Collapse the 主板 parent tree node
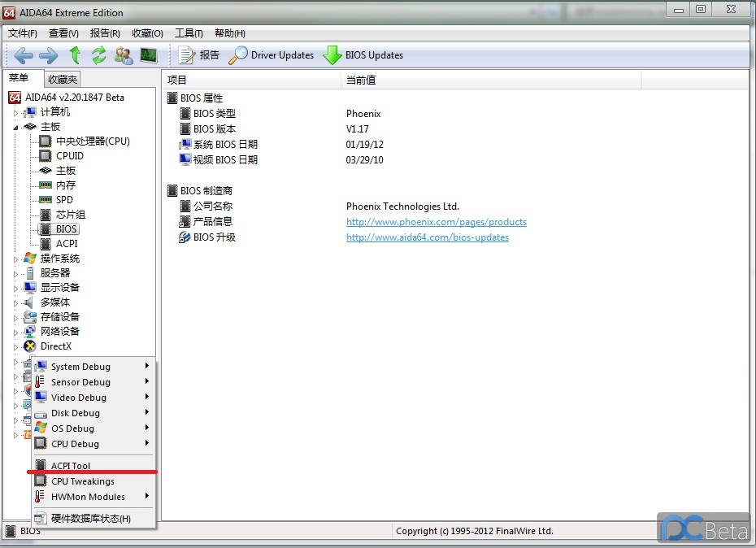756x548 pixels. 15,128
